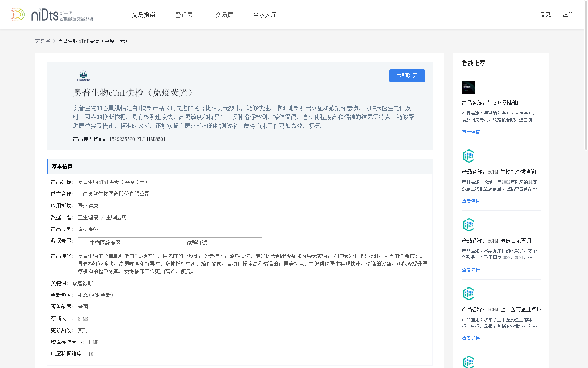Click update frequency 动态(实时更新)

pos(96,295)
